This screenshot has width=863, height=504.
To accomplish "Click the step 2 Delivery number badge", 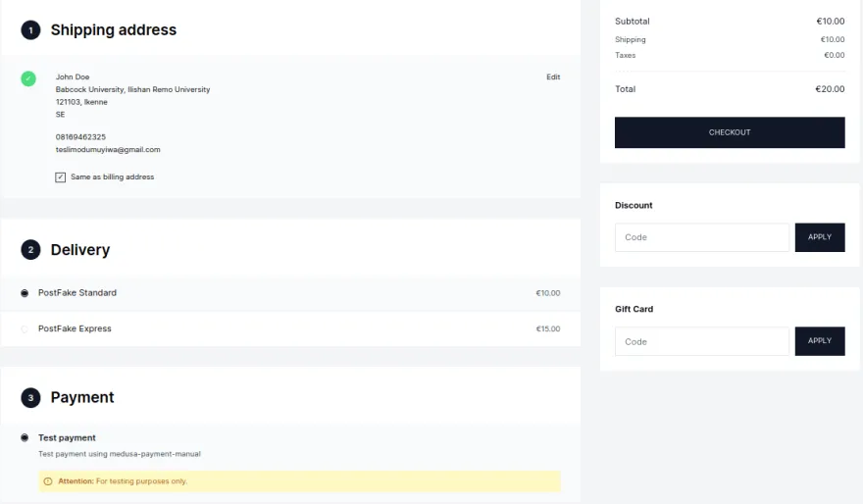I will [30, 250].
